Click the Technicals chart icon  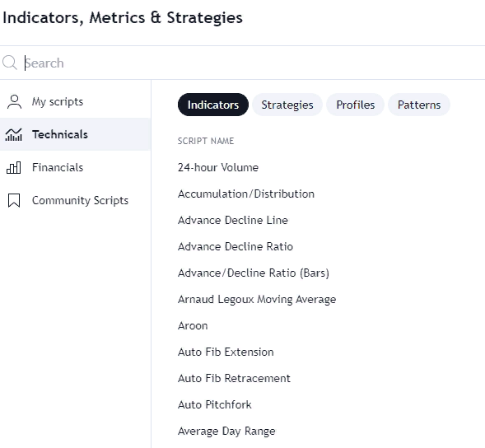click(14, 134)
